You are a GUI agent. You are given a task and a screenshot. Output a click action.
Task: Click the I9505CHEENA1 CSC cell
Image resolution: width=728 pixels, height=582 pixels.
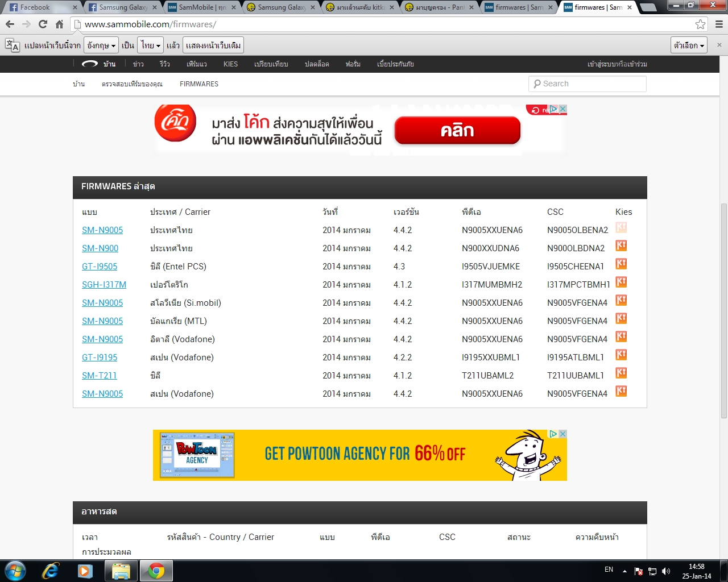click(576, 266)
